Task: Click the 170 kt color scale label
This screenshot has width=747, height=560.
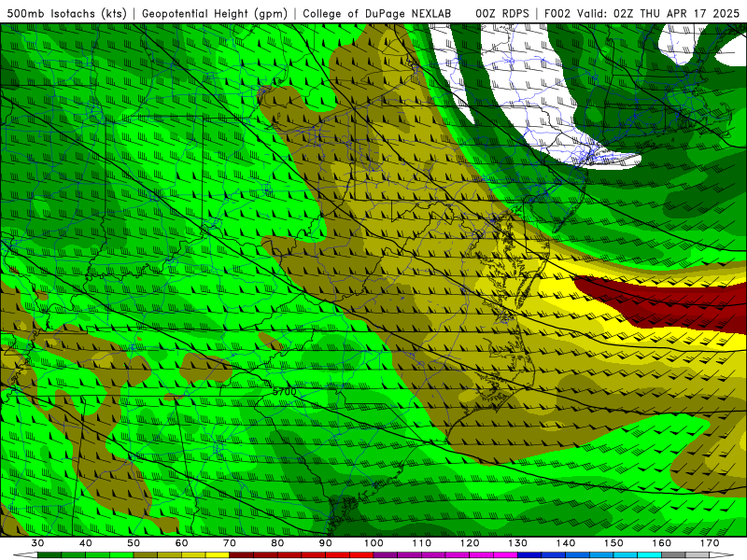Action: pos(710,543)
